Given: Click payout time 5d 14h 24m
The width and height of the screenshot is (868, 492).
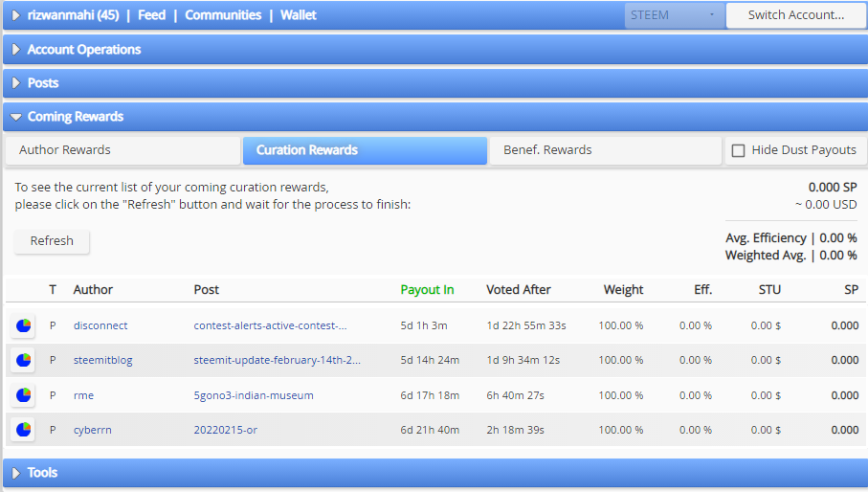Looking at the screenshot, I should click(x=430, y=360).
